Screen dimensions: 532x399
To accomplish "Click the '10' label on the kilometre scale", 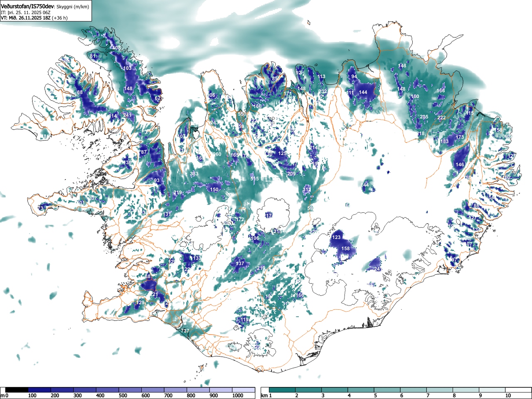I will pyautogui.click(x=508, y=396).
